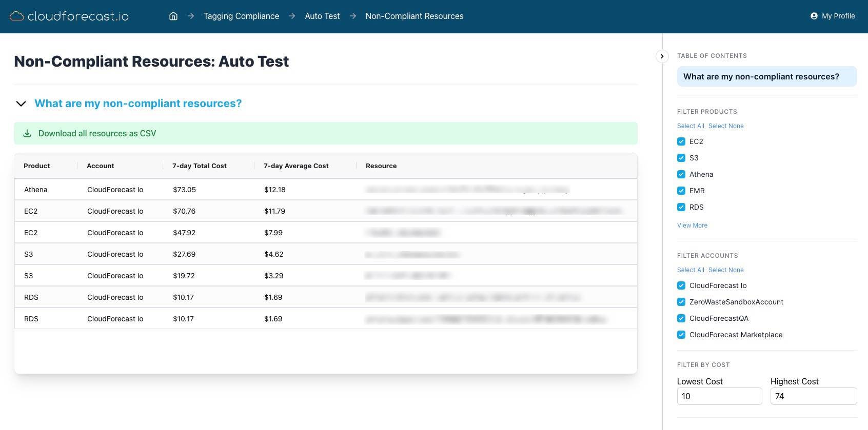Image resolution: width=868 pixels, height=430 pixels.
Task: Click the $4.62 average cost cell
Action: pyautogui.click(x=273, y=254)
